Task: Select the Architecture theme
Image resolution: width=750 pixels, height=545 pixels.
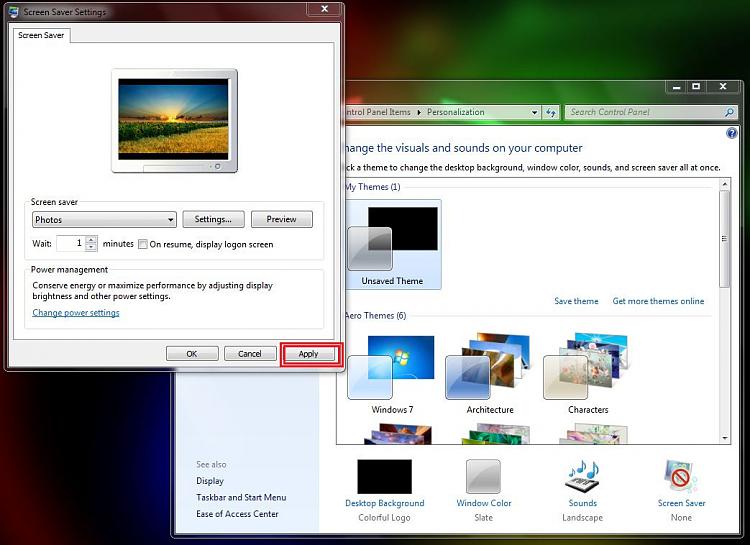Action: [490, 375]
